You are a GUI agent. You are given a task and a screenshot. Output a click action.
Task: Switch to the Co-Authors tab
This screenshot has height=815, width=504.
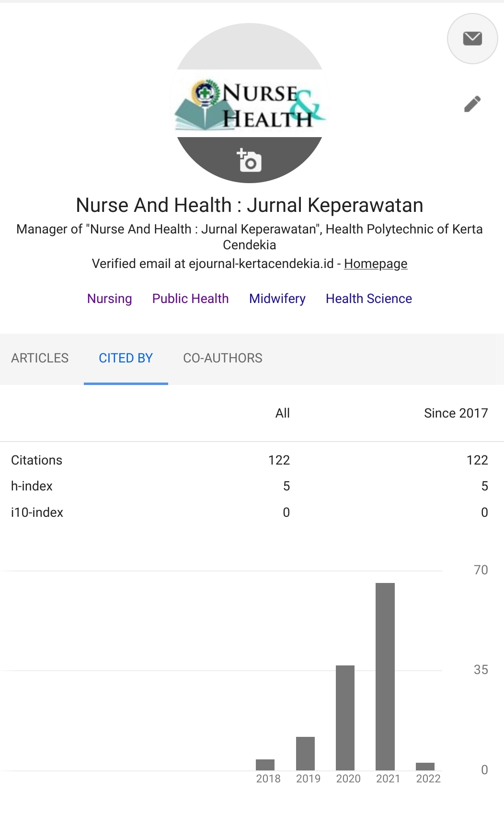223,358
